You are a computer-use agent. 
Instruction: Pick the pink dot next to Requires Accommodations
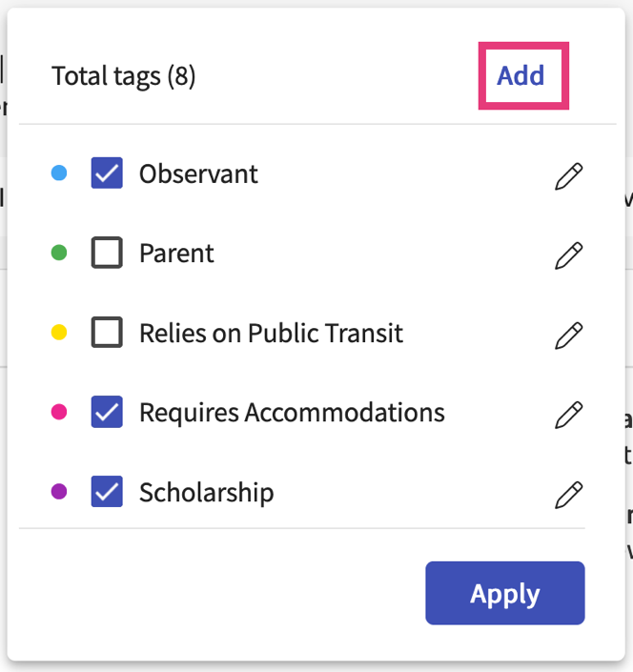click(x=59, y=412)
